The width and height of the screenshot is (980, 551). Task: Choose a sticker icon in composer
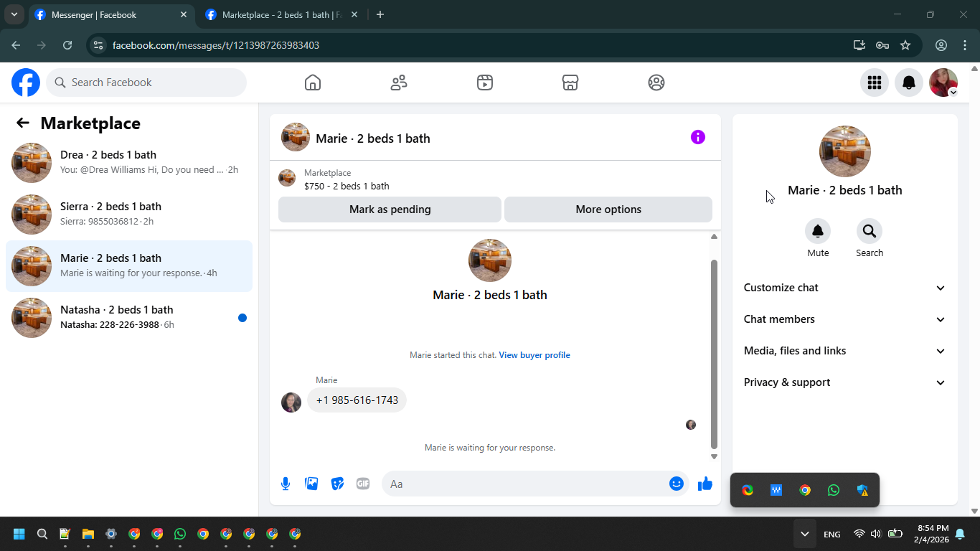337,484
